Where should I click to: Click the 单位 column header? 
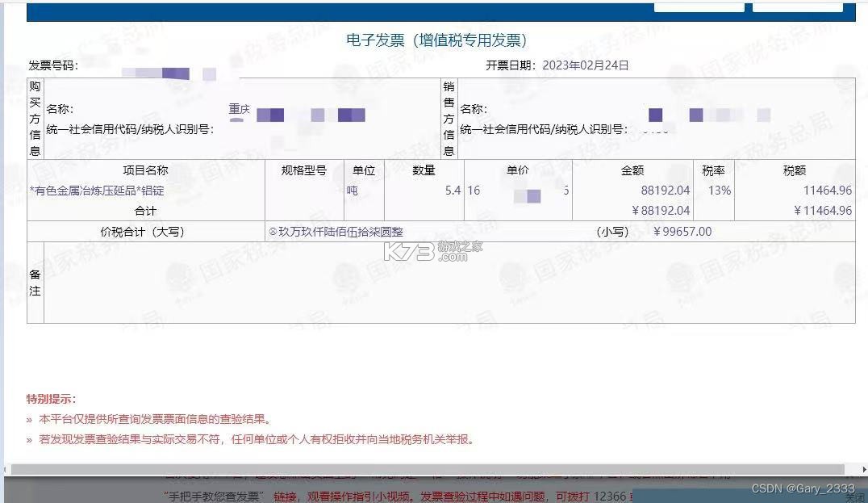coord(364,170)
